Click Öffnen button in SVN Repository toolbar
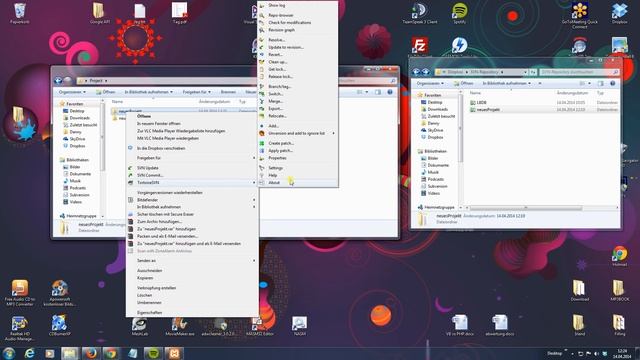 pyautogui.click(x=464, y=83)
